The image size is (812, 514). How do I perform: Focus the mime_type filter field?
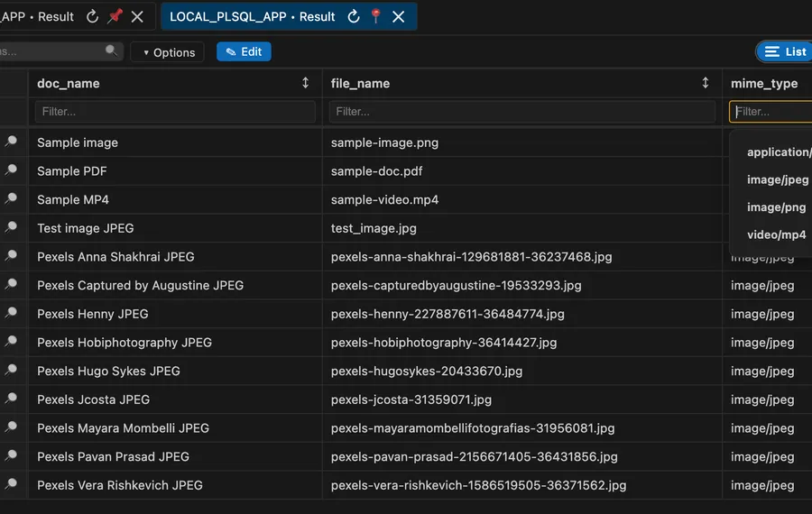click(x=770, y=111)
